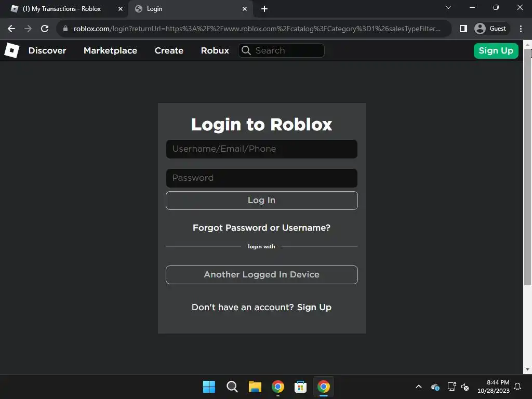Click the taskbar search icon
Screen dimensions: 532x399
tap(232, 387)
